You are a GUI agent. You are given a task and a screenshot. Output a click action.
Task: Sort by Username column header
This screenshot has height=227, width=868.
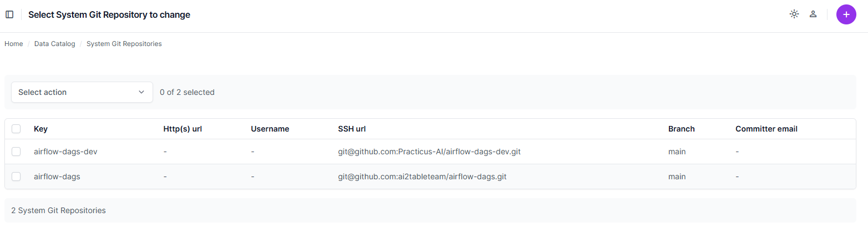(x=270, y=129)
